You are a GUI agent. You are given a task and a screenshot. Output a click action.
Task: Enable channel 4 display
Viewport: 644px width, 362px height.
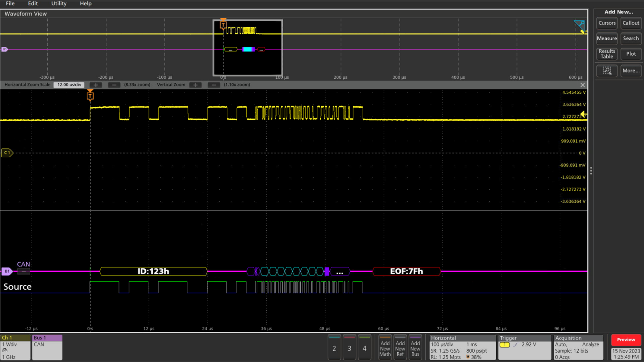pyautogui.click(x=365, y=348)
